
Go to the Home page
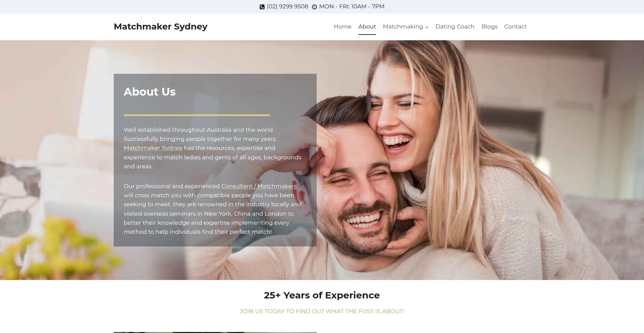pos(342,26)
